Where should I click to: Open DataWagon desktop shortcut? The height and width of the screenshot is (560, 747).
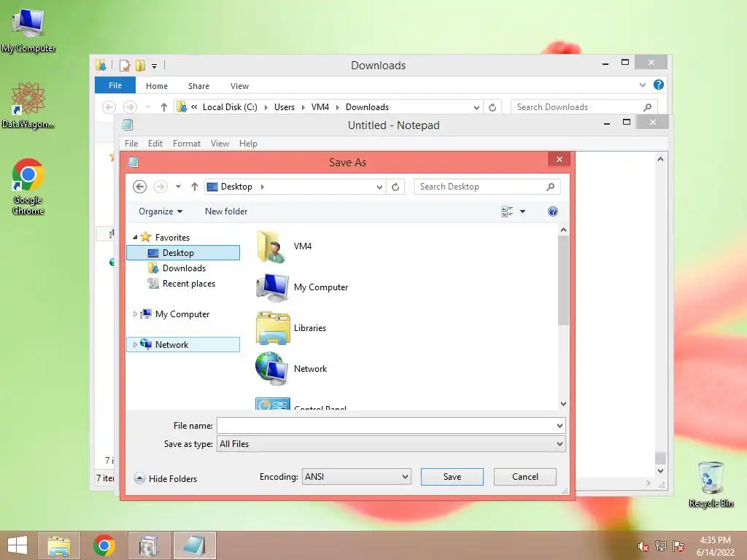pos(28,105)
